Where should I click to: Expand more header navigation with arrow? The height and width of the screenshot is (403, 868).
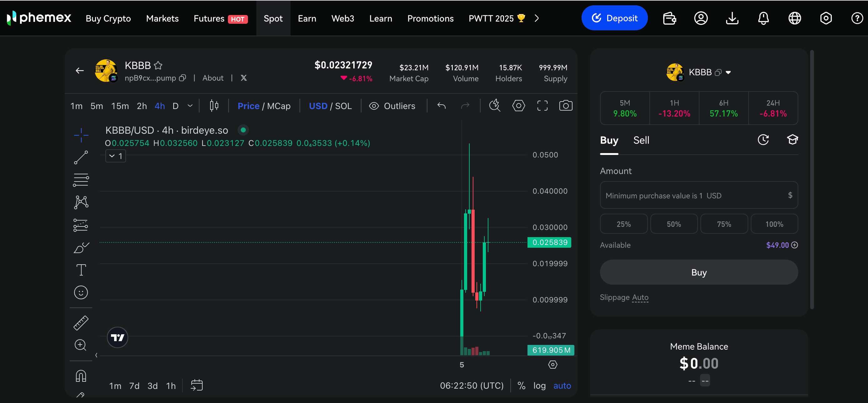point(537,18)
